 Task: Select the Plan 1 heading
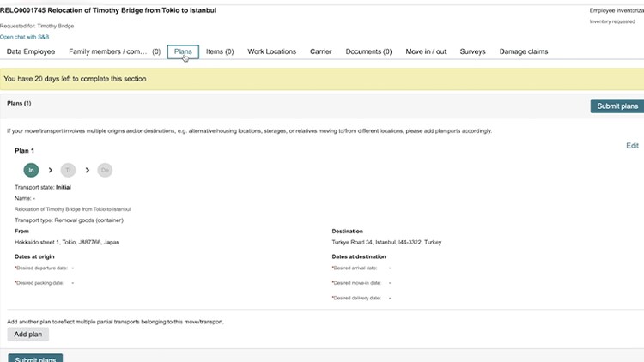tap(24, 151)
